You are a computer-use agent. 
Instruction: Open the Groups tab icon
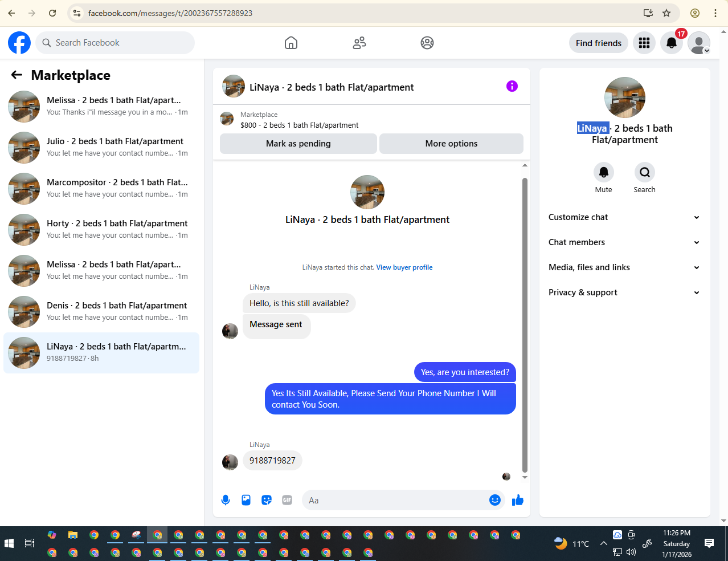(427, 43)
